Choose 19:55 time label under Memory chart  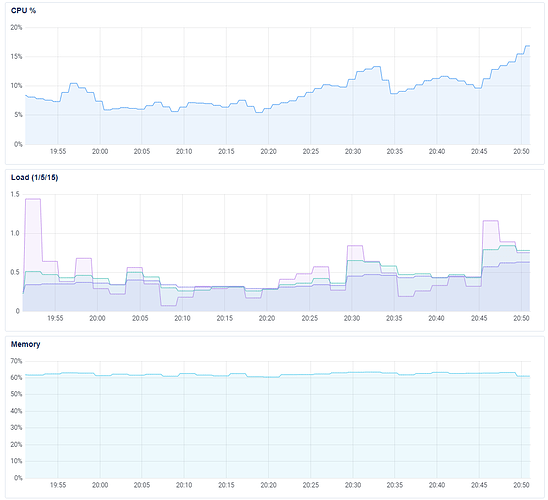click(58, 485)
